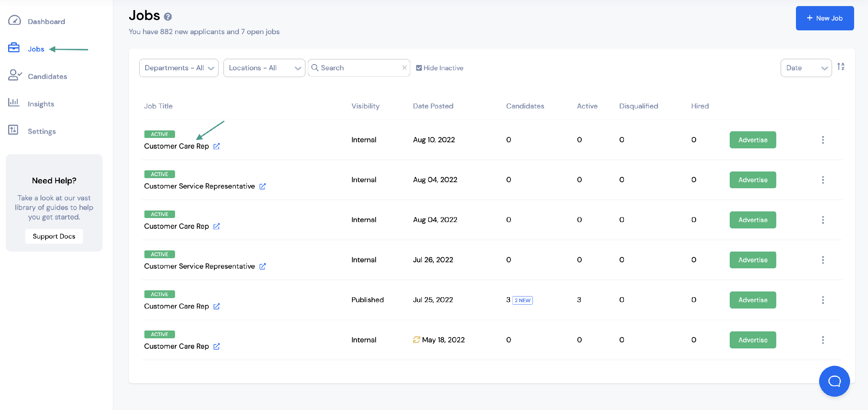
Task: Select the Jobs briefcase icon
Action: coord(14,48)
